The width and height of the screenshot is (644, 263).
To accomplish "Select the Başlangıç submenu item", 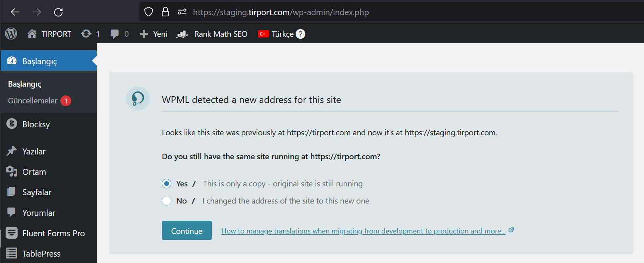I will pos(25,84).
